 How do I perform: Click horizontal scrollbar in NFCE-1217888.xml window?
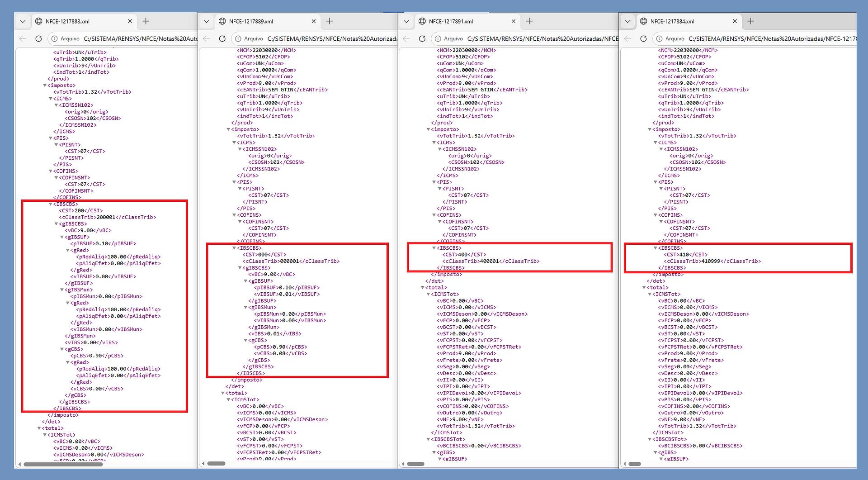pos(59,464)
